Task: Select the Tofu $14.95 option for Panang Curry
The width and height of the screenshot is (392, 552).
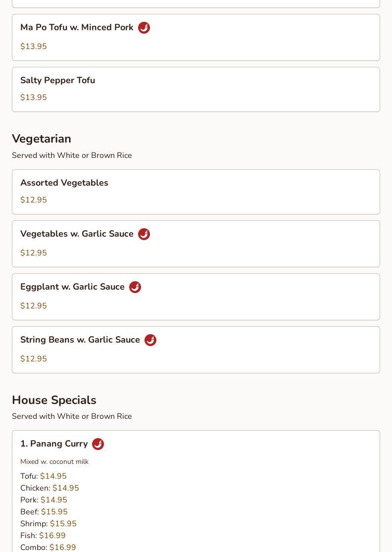Action: click(44, 476)
